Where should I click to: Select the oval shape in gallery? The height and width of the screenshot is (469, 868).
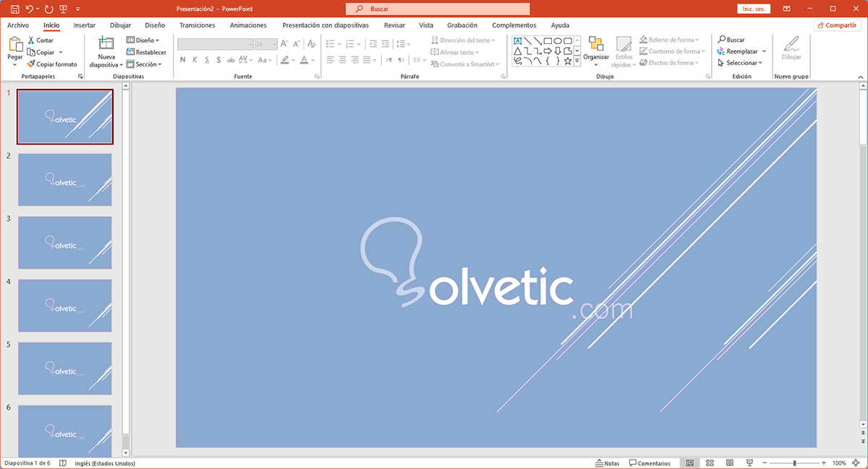558,40
